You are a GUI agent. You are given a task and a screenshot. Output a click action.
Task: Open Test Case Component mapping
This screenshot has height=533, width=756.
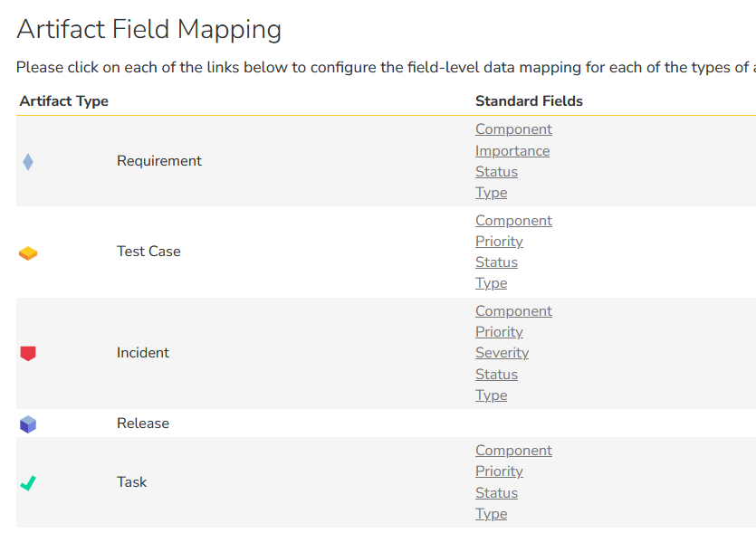click(x=513, y=220)
